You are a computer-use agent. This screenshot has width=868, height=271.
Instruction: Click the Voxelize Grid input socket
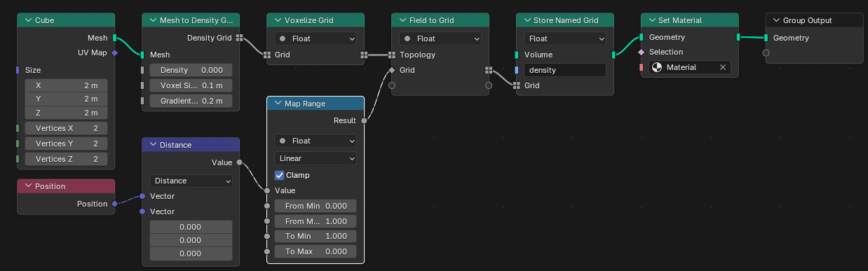[x=266, y=55]
